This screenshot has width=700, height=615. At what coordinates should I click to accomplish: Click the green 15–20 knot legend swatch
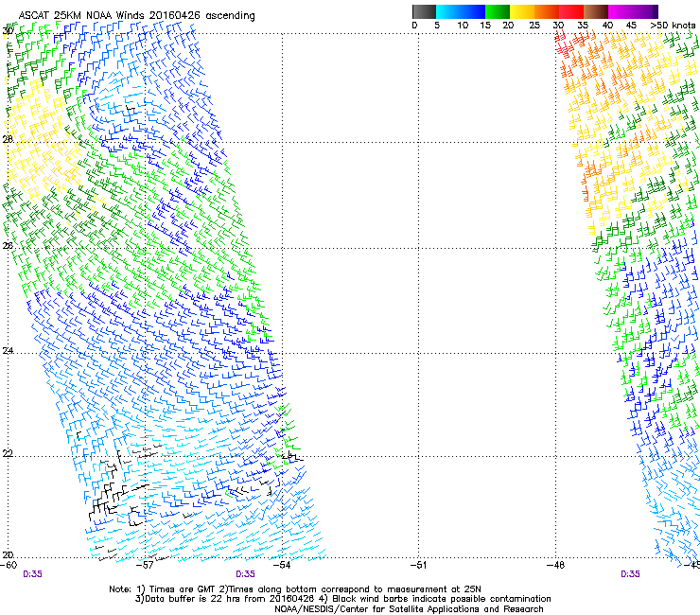[498, 11]
